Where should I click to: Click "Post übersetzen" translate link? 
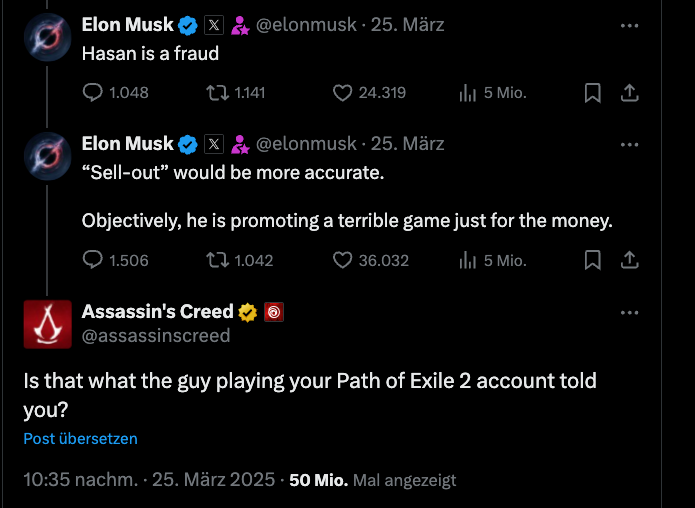click(x=81, y=438)
